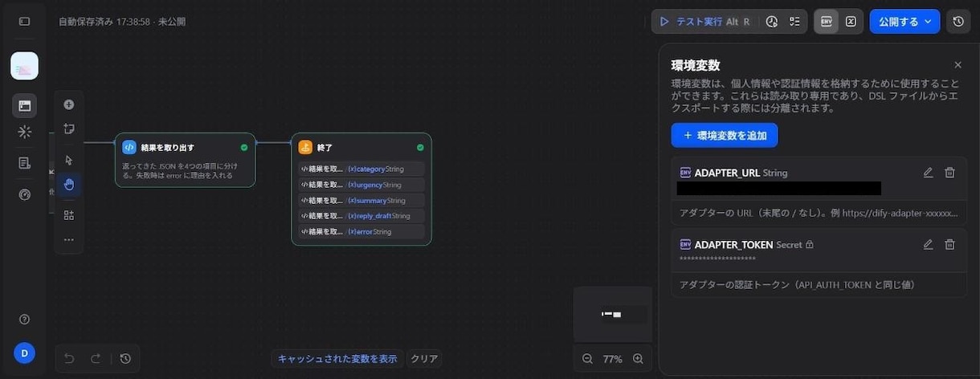Screen dimensions: 980x379
Task: Switch to pointer mode arrow tool
Action: (x=69, y=160)
